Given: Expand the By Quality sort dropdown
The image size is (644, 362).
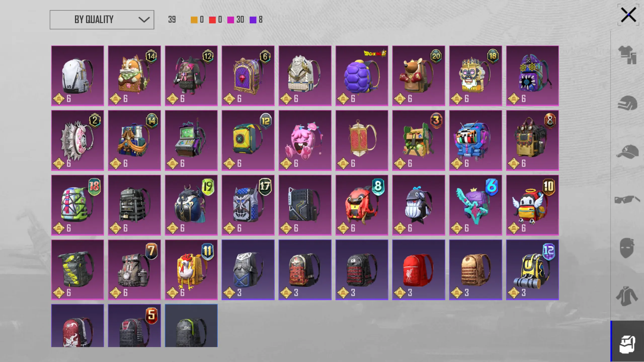Looking at the screenshot, I should click(x=102, y=20).
